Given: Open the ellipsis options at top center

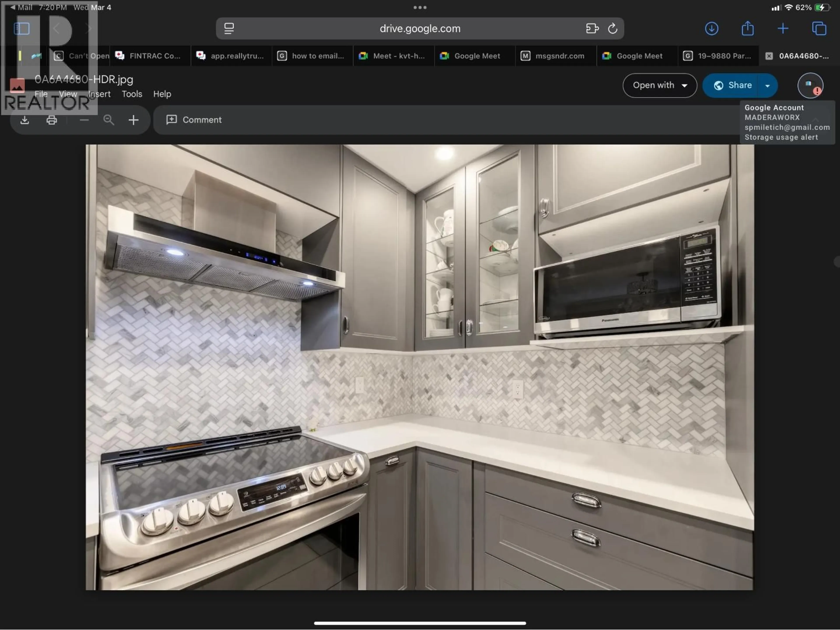Looking at the screenshot, I should click(420, 7).
